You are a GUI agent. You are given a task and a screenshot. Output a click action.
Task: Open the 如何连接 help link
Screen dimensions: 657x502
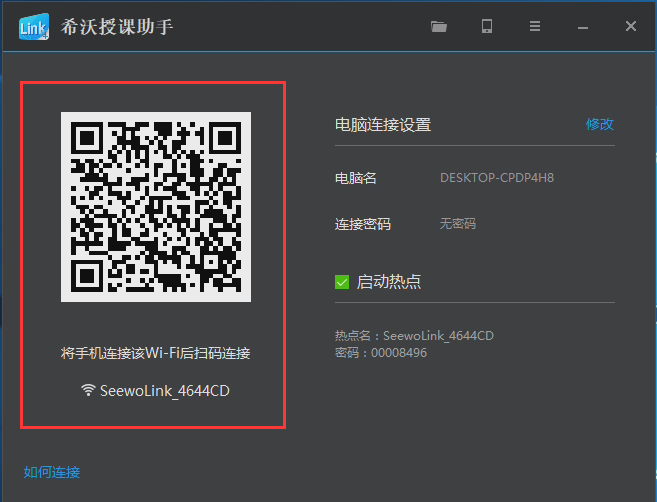(52, 472)
